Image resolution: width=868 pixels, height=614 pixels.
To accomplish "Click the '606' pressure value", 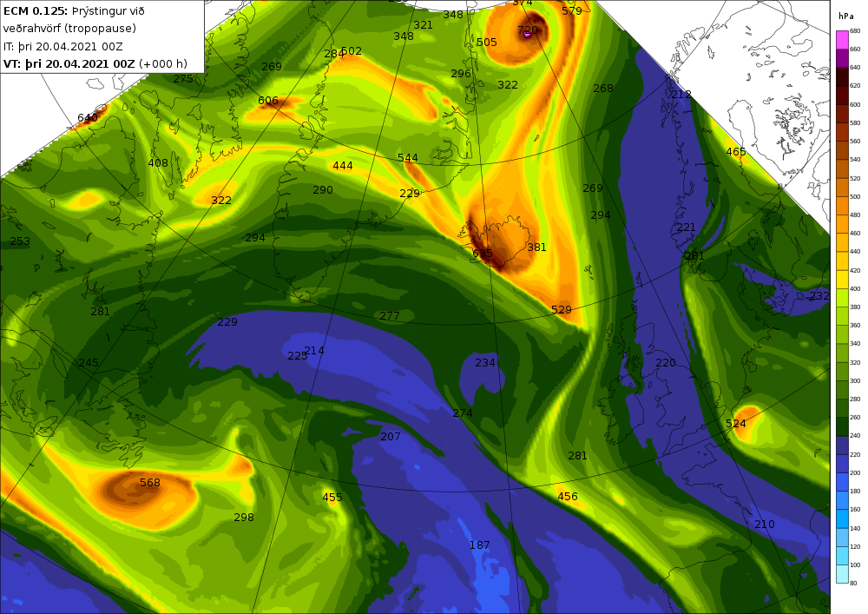I will (x=268, y=100).
